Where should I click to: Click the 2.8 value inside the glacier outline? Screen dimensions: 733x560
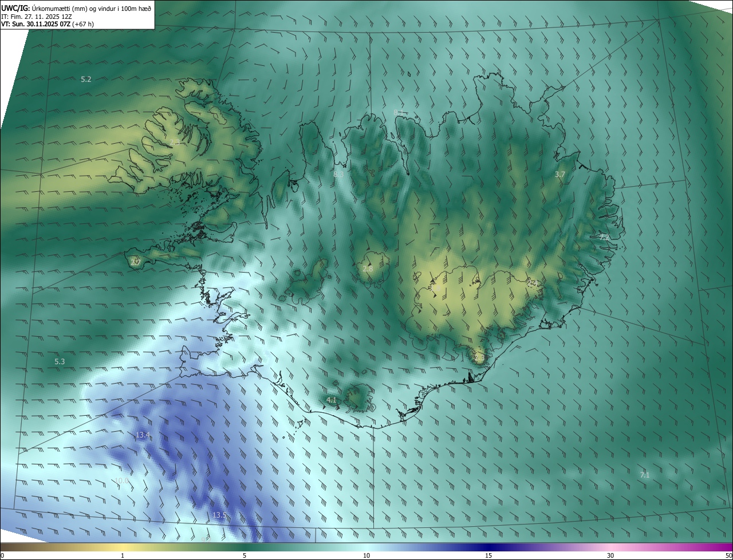(368, 269)
